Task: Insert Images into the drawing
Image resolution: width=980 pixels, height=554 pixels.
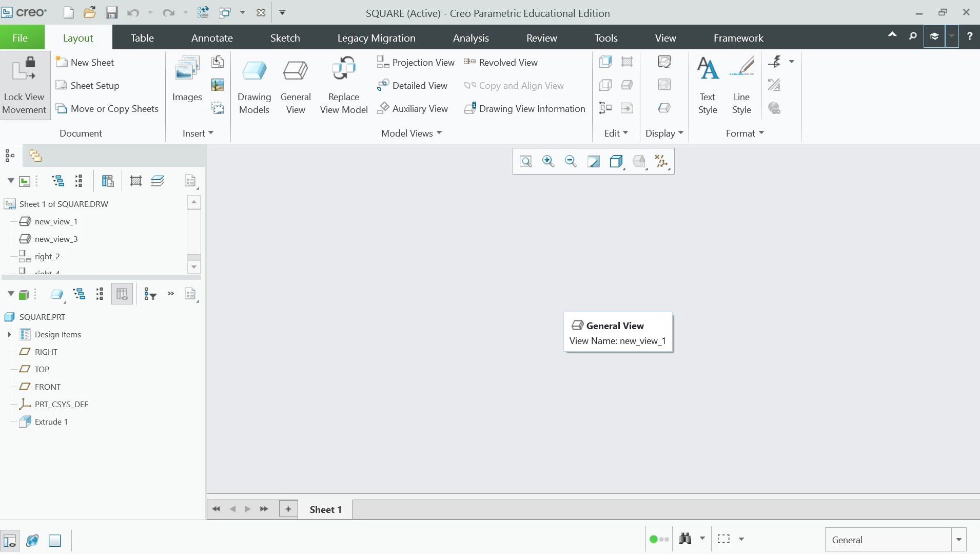Action: pos(187,80)
